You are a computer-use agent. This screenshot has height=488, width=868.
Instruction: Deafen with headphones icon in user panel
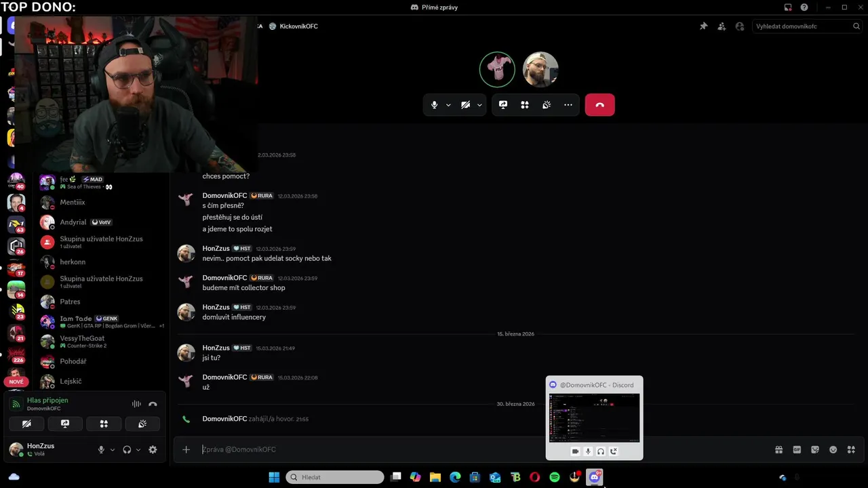click(x=127, y=449)
